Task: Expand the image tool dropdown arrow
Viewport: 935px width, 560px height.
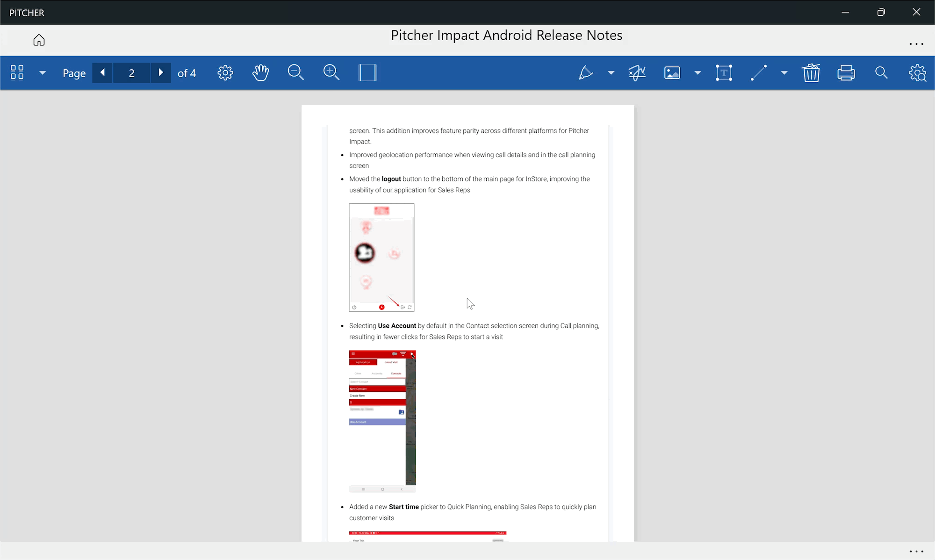Action: [698, 72]
